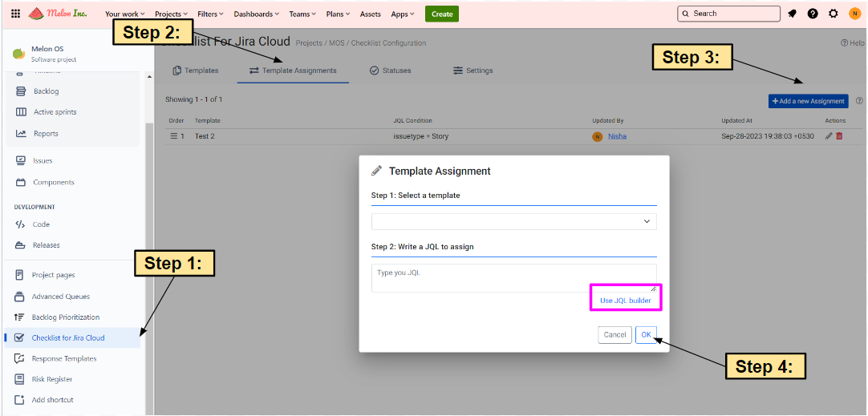This screenshot has height=416, width=868.
Task: Expand the Select a template dropdown
Action: pos(513,222)
